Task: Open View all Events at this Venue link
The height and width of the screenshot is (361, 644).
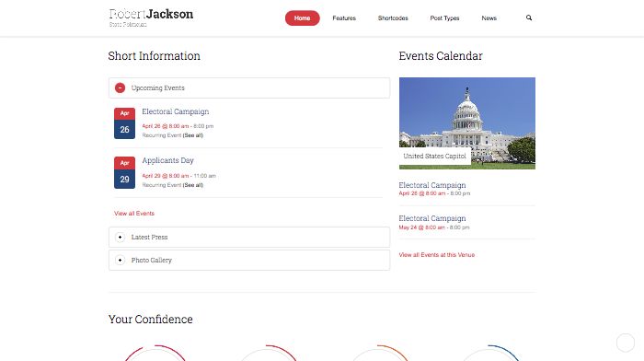Action: [437, 255]
